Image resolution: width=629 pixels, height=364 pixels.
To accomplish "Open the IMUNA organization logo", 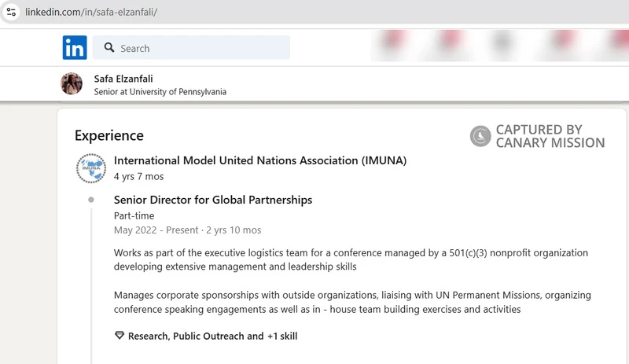I will [x=90, y=168].
